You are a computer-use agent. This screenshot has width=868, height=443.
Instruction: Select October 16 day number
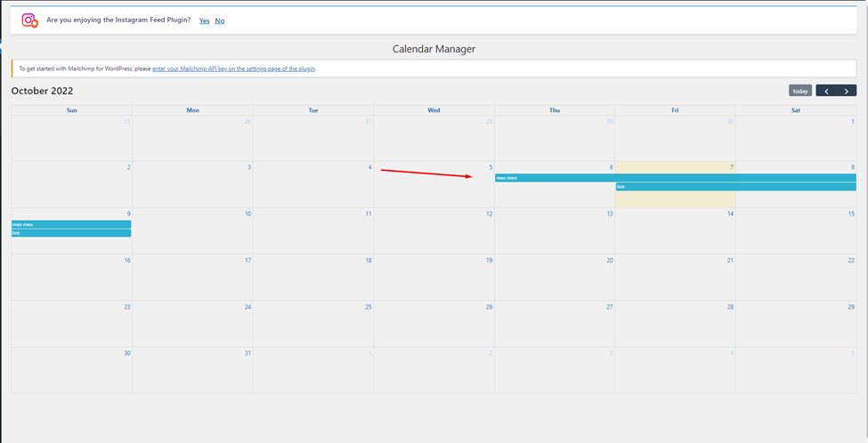(127, 260)
